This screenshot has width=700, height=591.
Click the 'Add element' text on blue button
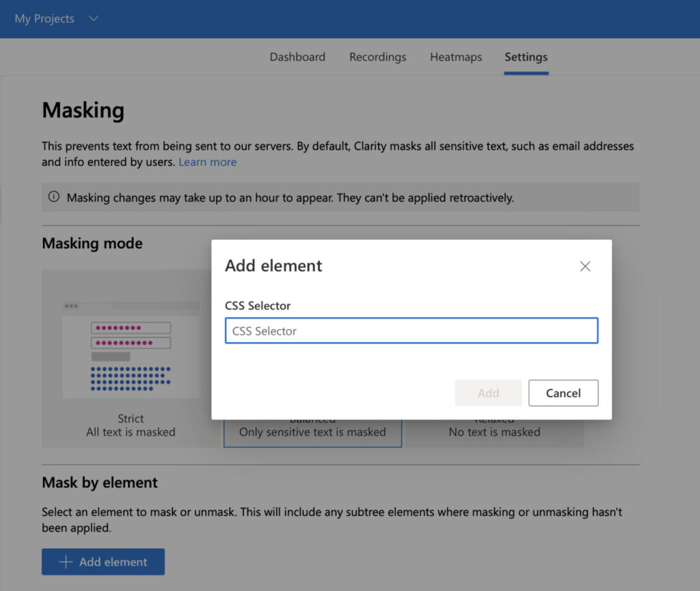click(x=113, y=562)
